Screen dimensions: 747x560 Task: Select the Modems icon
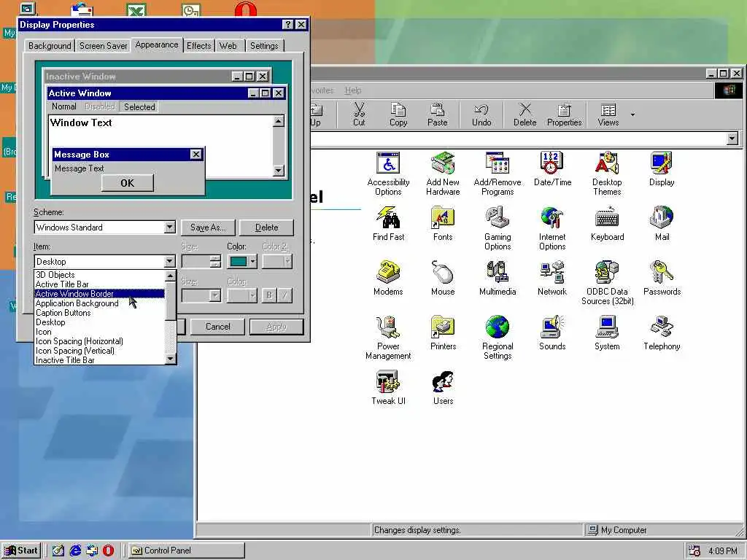[x=388, y=279]
